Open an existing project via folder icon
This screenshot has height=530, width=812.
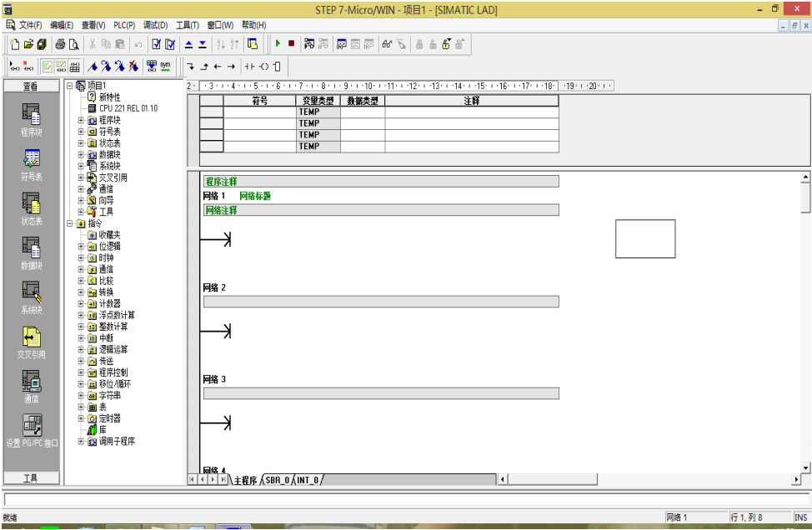[28, 44]
